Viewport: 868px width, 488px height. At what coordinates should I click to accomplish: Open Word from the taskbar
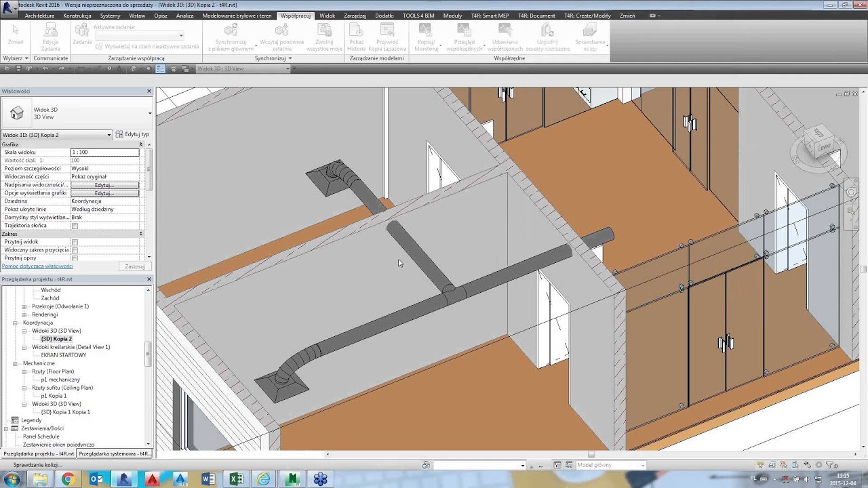pos(208,479)
